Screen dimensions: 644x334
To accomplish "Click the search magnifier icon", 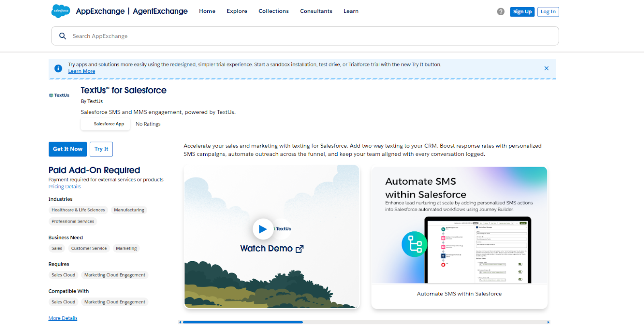I will point(63,36).
